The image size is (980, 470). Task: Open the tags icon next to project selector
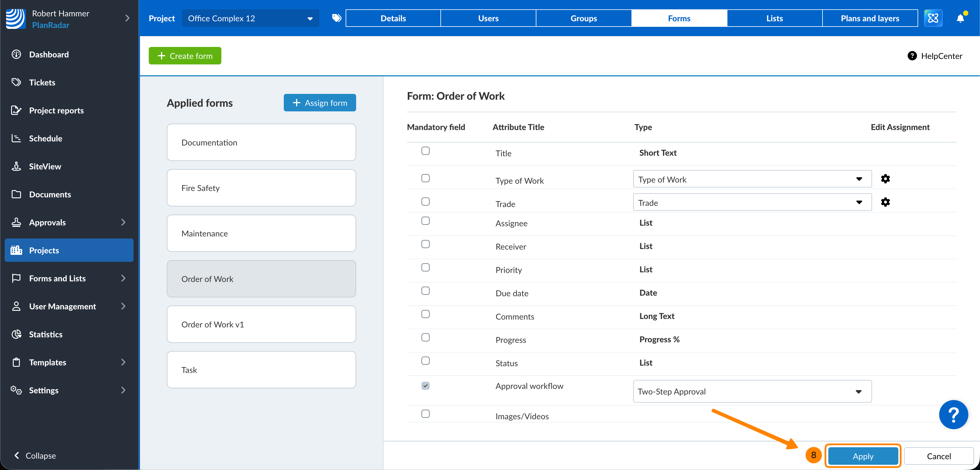336,18
